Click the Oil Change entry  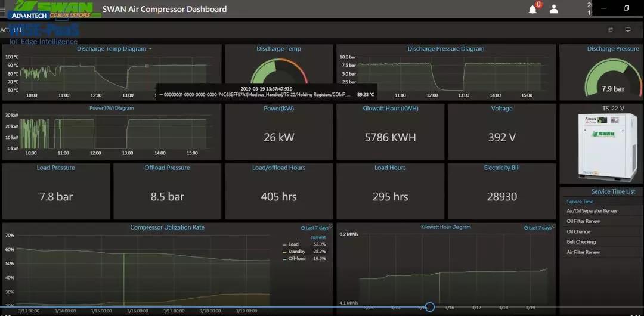click(x=578, y=232)
